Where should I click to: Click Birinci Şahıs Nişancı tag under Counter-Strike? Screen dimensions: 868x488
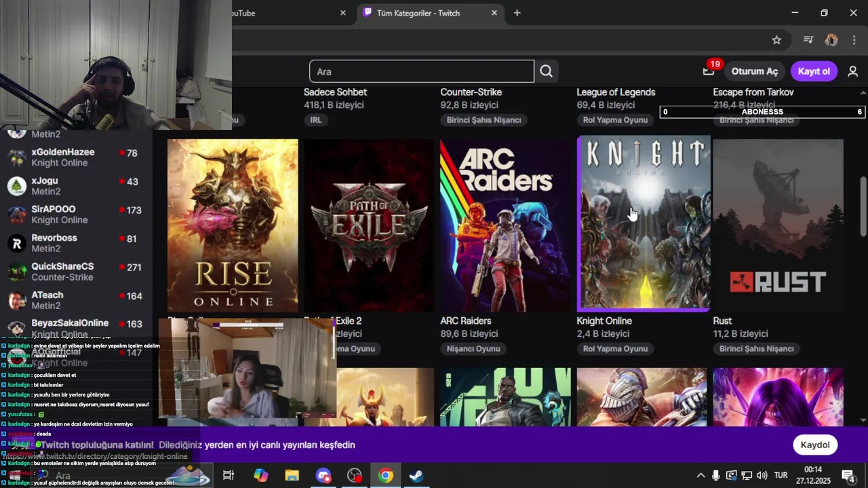tap(484, 120)
